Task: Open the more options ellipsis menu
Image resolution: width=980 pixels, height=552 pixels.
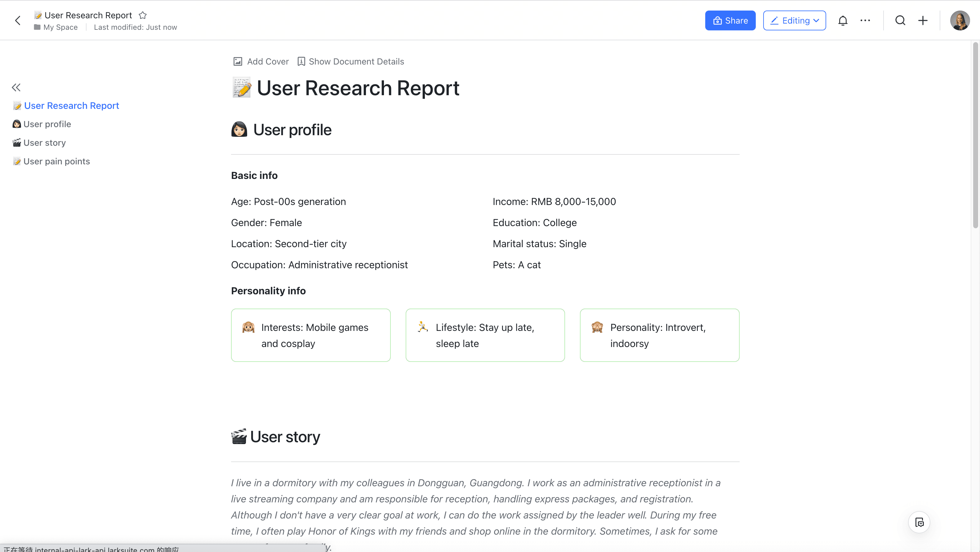Action: point(865,20)
